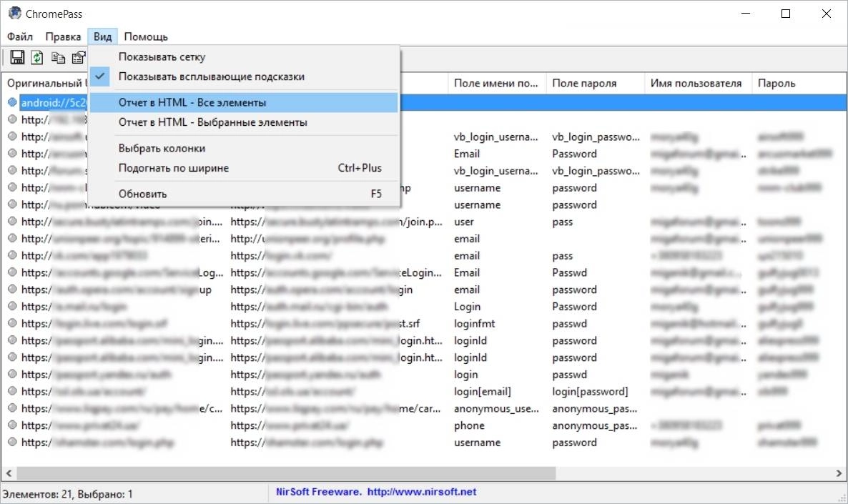Screen dimensions: 848x504
Task: Click the bullet icon of the loginfmt row
Action: pos(12,323)
